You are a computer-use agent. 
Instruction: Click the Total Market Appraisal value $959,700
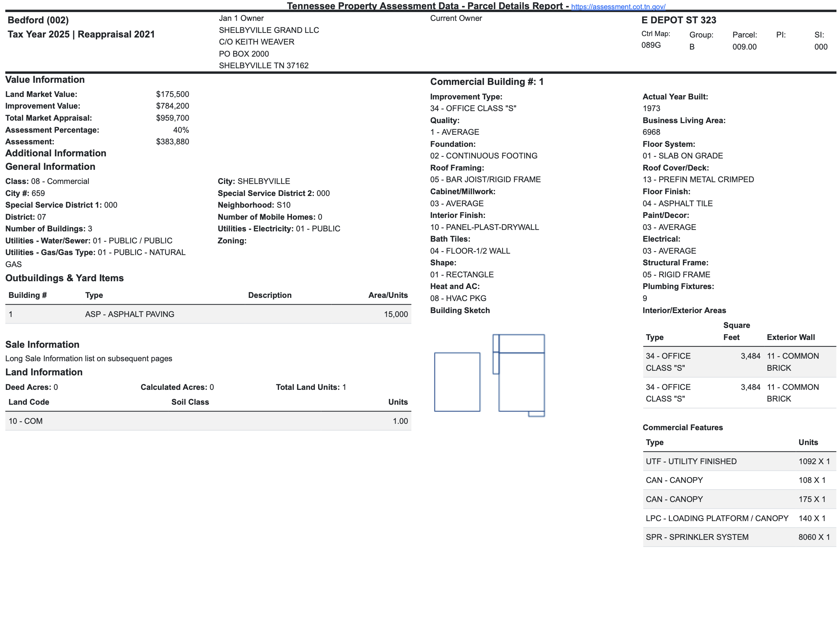[x=172, y=118]
